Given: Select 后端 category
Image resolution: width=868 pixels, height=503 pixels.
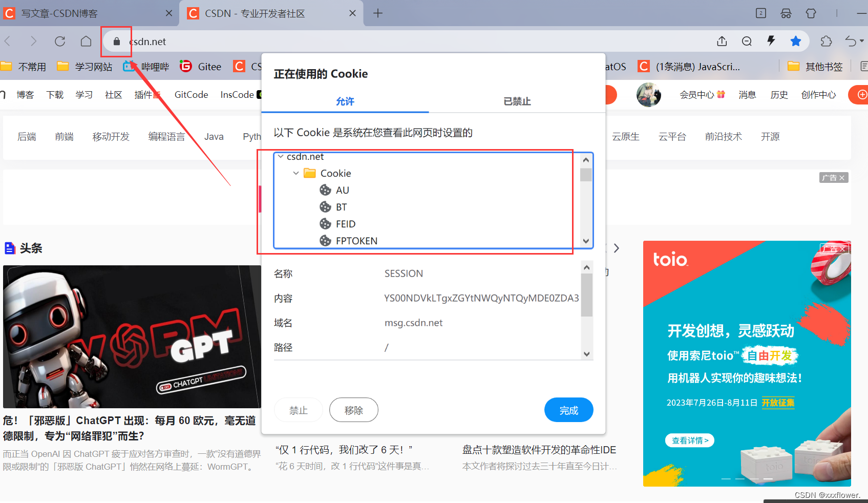Looking at the screenshot, I should coord(27,137).
